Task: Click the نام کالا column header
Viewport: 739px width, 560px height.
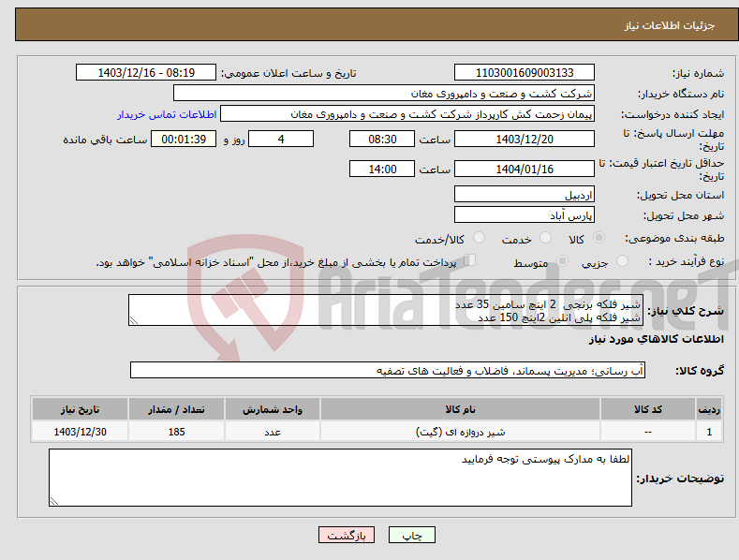Action: click(460, 409)
